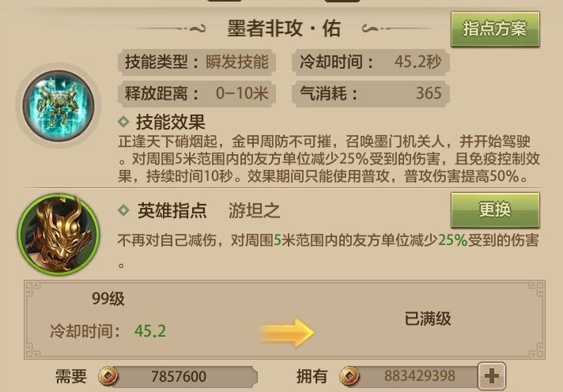Screen dimensions: 563x392
Task: Tap the mechanical golem skill icon
Action: click(59, 106)
